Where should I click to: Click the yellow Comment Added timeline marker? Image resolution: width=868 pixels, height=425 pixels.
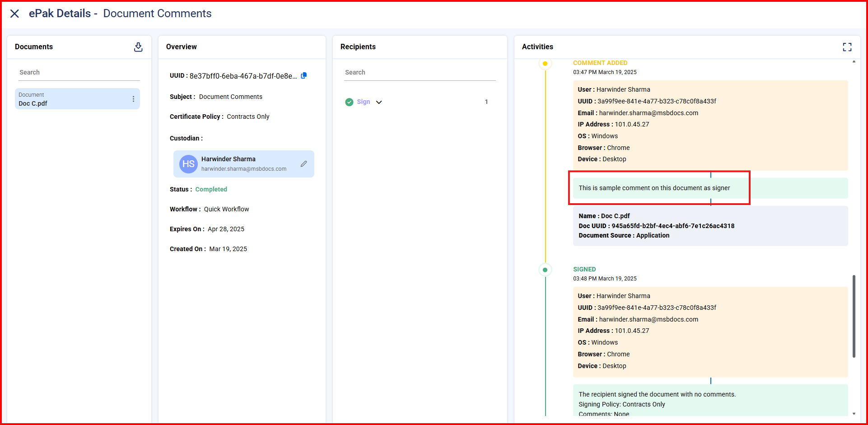click(x=545, y=64)
